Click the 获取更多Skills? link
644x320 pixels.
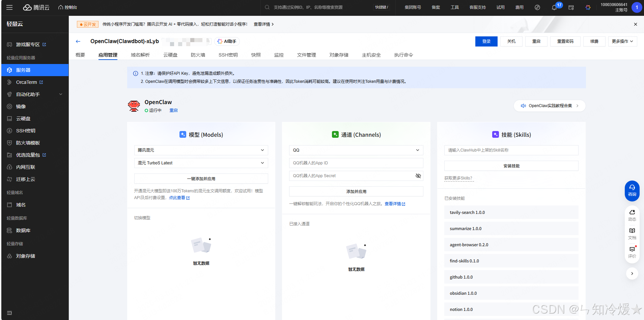pyautogui.click(x=458, y=178)
